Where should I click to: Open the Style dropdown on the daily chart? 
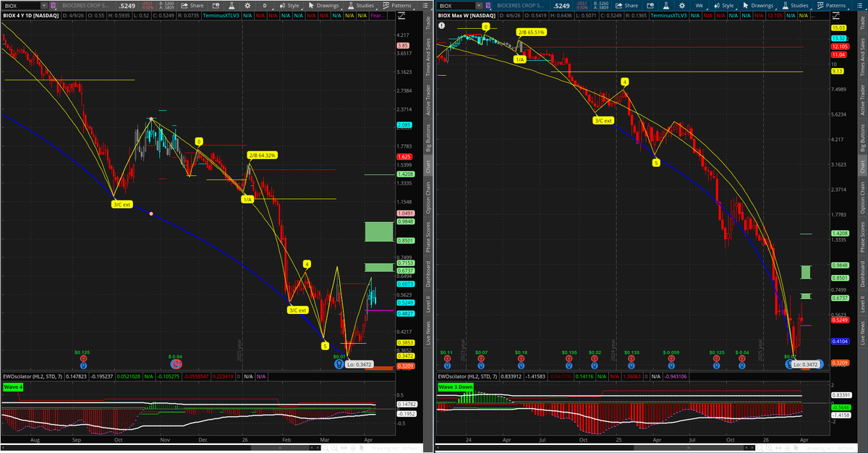click(290, 6)
